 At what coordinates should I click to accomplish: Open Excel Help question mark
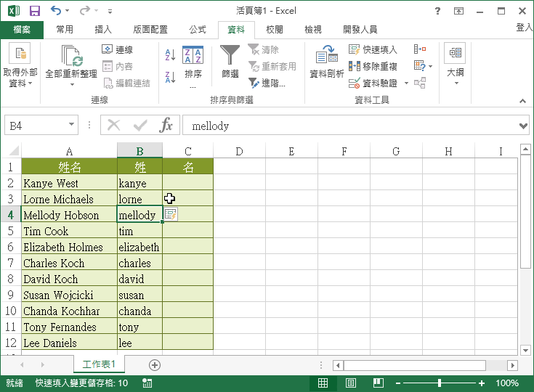pyautogui.click(x=437, y=11)
